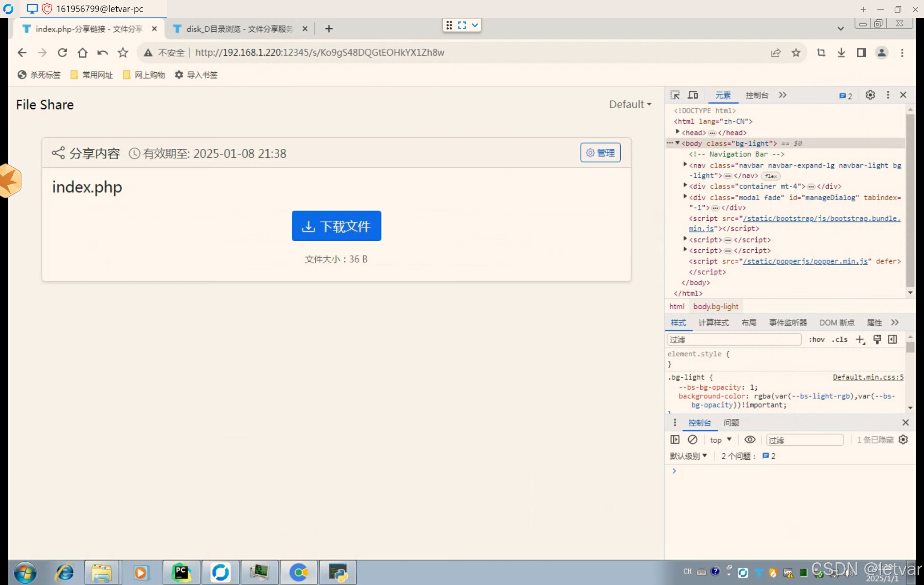Image resolution: width=924 pixels, height=585 pixels.
Task: Switch to disk_D目录浏览 browser tab
Action: coord(240,29)
